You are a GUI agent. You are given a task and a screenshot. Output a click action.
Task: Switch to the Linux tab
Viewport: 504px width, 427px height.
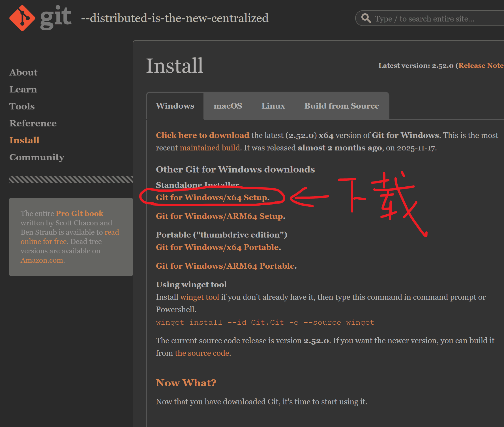click(273, 106)
